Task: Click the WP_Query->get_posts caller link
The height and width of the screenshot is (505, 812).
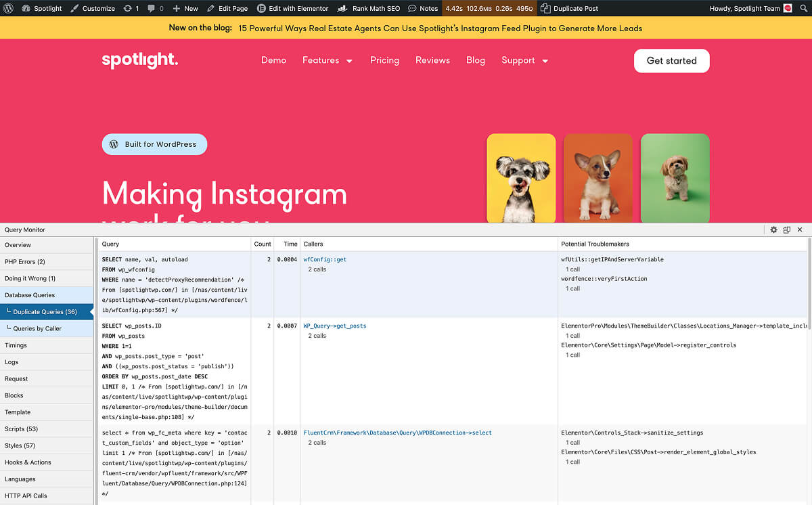Action: pos(335,326)
